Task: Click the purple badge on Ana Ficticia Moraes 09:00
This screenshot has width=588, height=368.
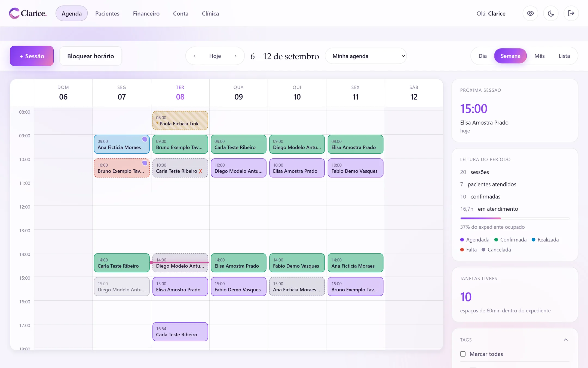Action: tap(145, 139)
